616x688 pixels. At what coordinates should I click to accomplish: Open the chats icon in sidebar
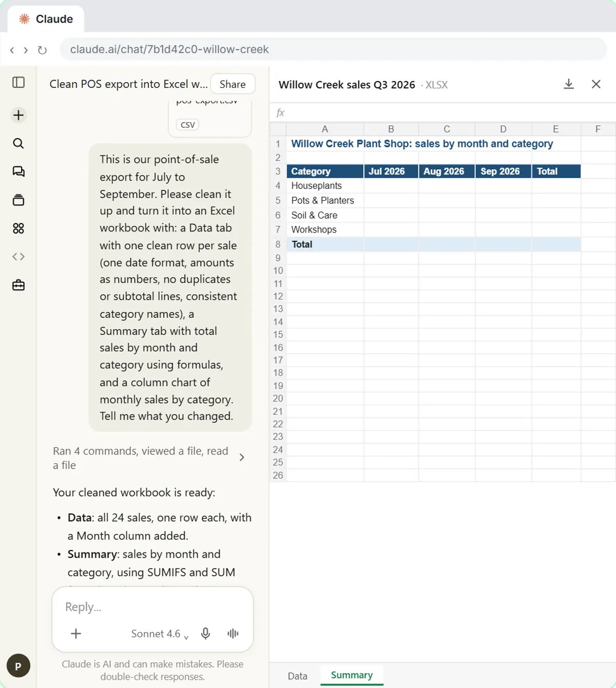[18, 171]
